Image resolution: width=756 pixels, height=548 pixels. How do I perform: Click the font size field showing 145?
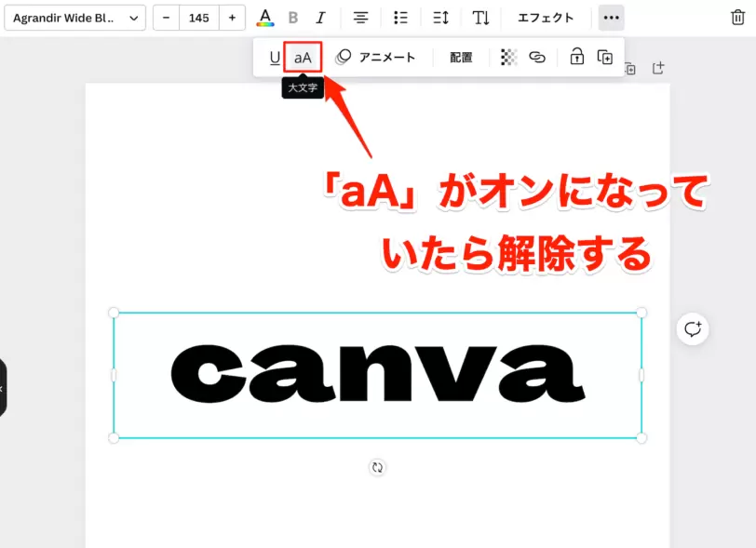[198, 18]
